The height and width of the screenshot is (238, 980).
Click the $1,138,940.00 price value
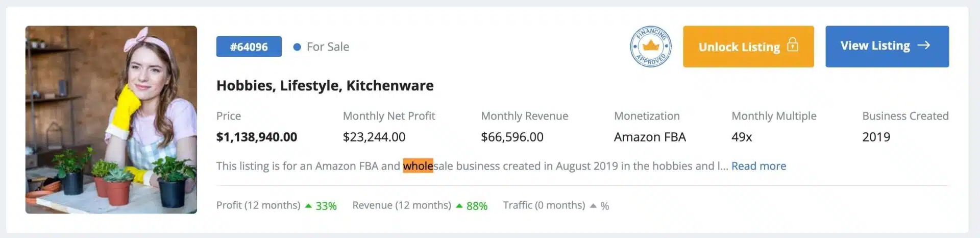point(256,137)
